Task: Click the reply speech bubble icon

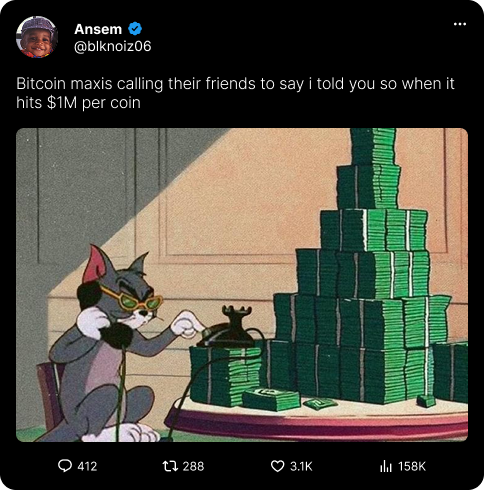Action: [65, 466]
